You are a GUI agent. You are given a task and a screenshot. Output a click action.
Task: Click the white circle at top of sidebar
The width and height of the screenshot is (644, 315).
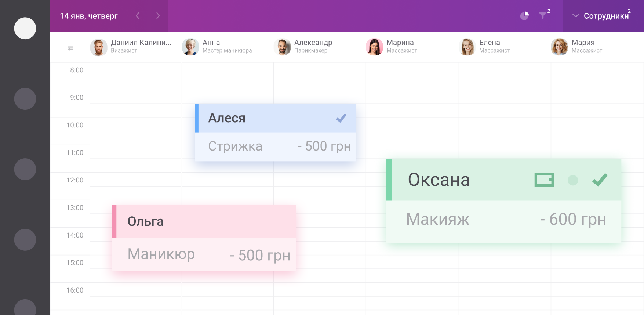[25, 28]
